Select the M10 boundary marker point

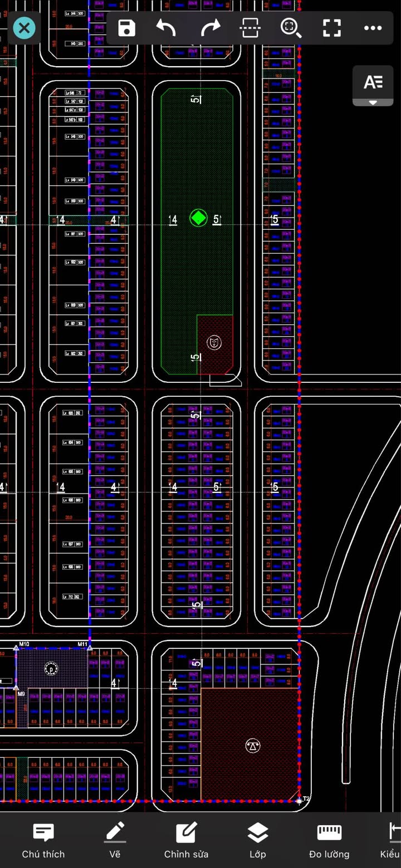point(16,648)
